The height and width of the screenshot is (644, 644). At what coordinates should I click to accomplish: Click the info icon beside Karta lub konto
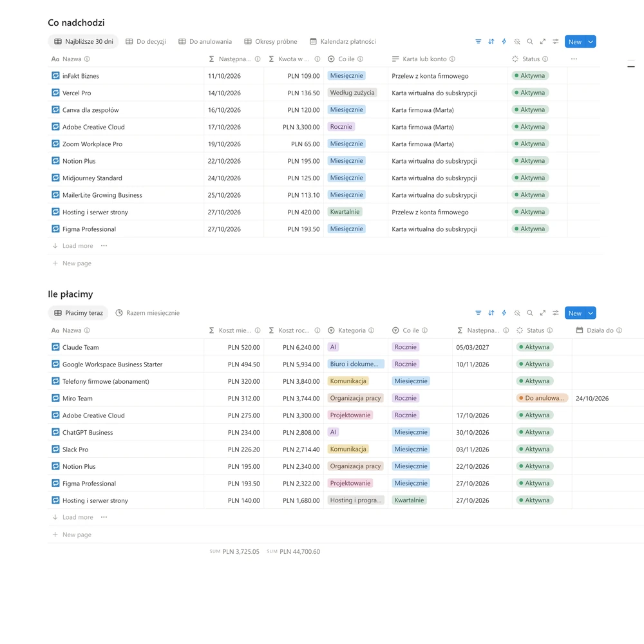[x=452, y=59]
